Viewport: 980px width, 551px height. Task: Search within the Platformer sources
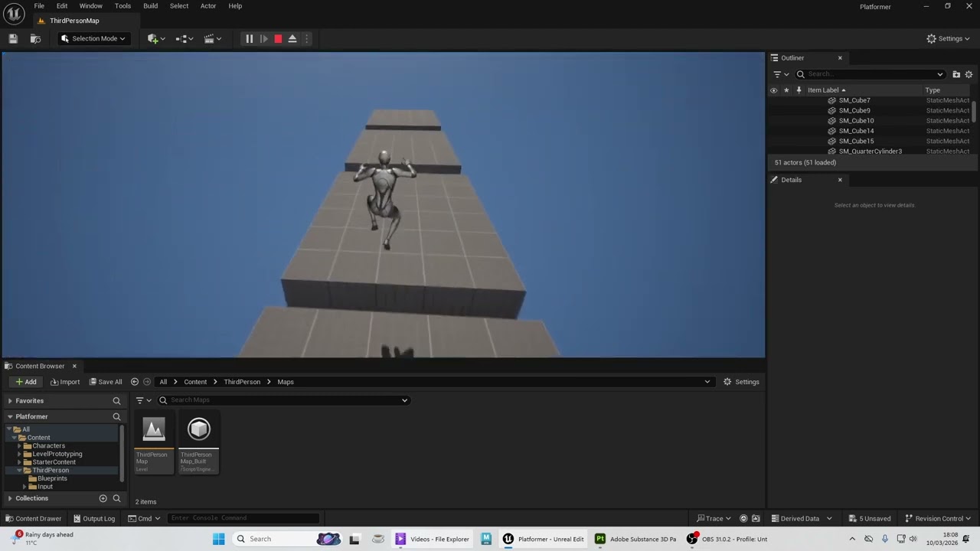coord(116,416)
